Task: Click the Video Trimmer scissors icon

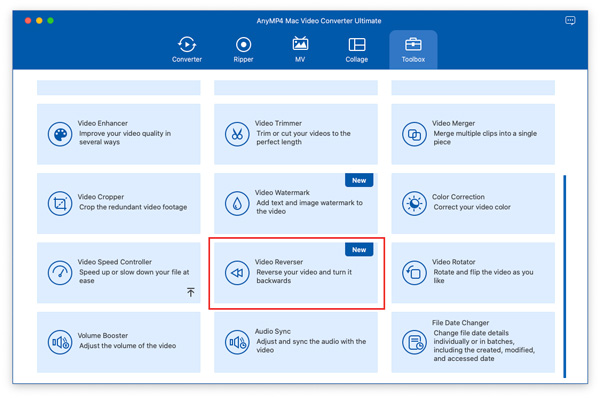Action: [x=237, y=134]
